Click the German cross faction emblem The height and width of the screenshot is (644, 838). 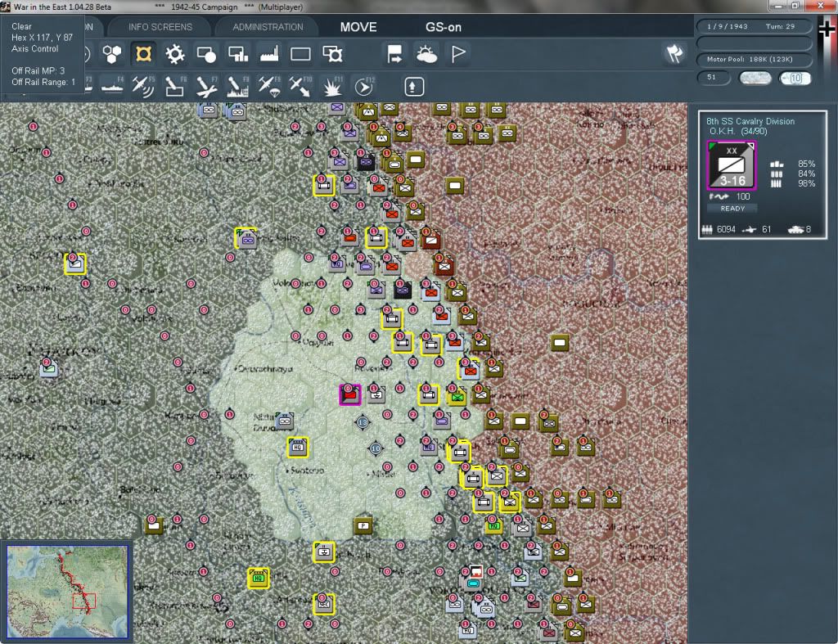[x=827, y=29]
